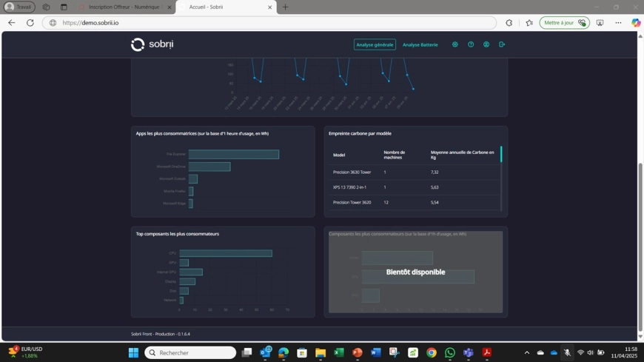This screenshot has height=362, width=644.
Task: Open the user account icon in Sobrii header
Action: [x=486, y=44]
